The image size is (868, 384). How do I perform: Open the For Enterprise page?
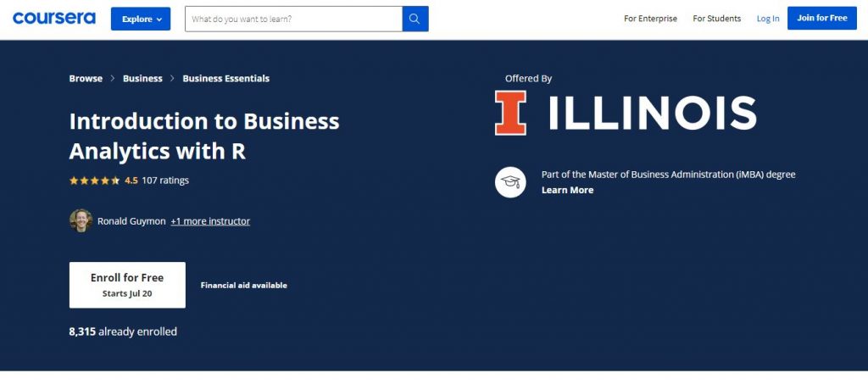pos(650,19)
